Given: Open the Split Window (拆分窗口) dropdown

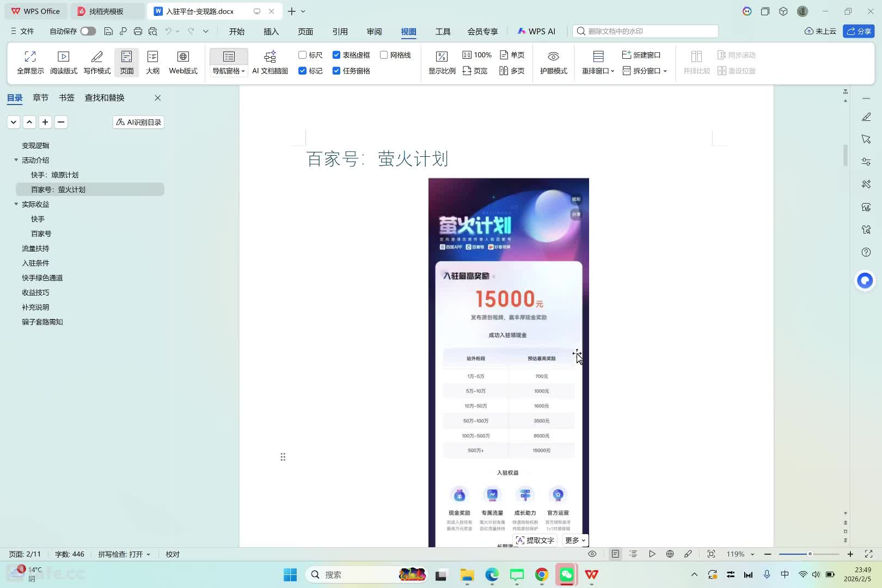Looking at the screenshot, I should pos(645,71).
